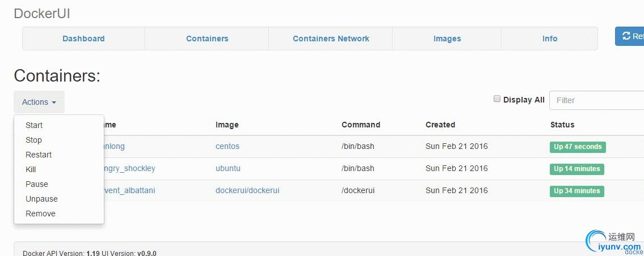644x256 pixels.
Task: Click the Up 34 minutes status badge
Action: pos(576,191)
